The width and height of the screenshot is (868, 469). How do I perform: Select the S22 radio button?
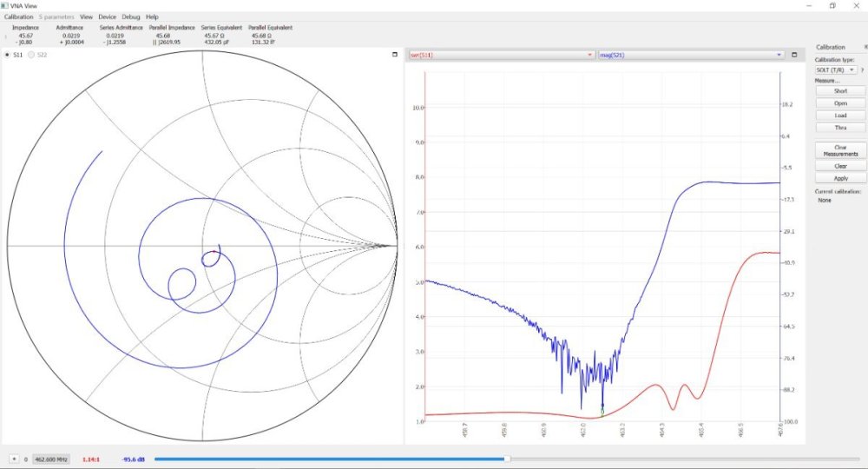(x=33, y=55)
